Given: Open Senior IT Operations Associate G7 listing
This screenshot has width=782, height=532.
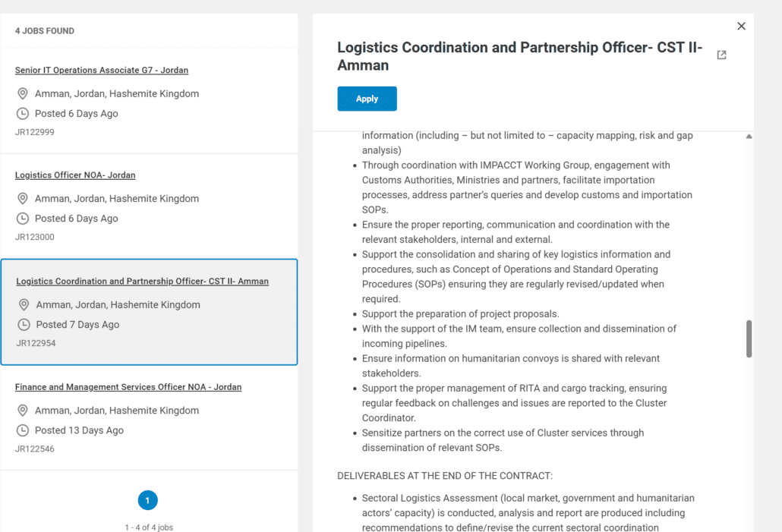Looking at the screenshot, I should (102, 71).
